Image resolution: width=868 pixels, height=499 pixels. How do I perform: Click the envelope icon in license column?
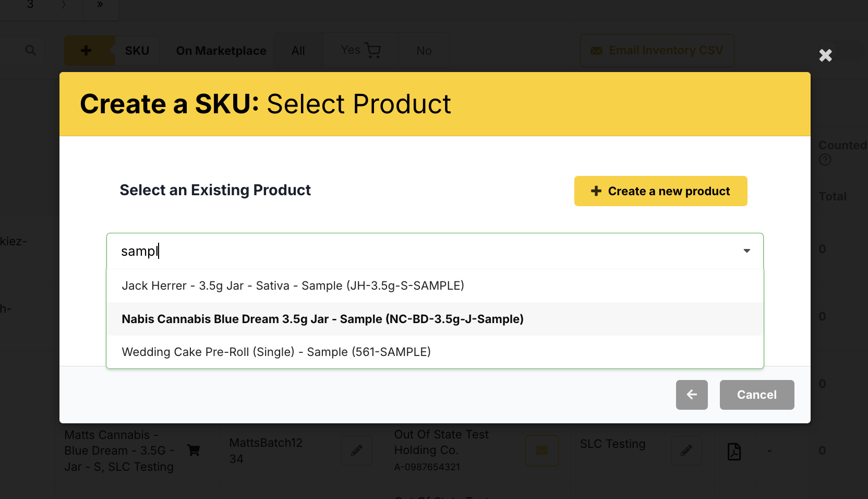coord(542,450)
